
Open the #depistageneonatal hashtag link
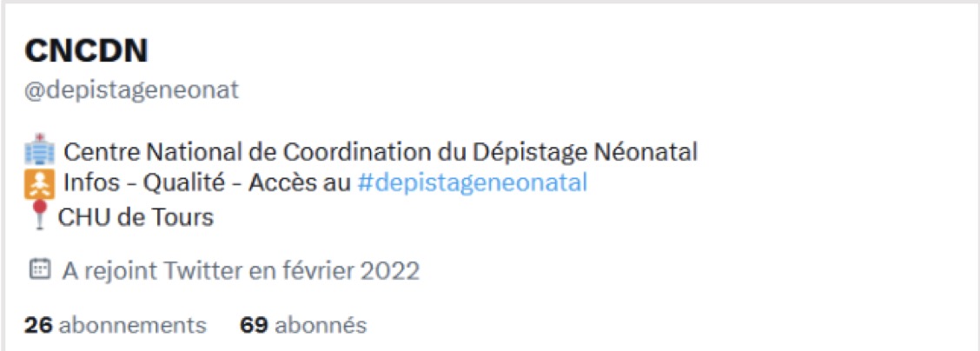(x=472, y=183)
